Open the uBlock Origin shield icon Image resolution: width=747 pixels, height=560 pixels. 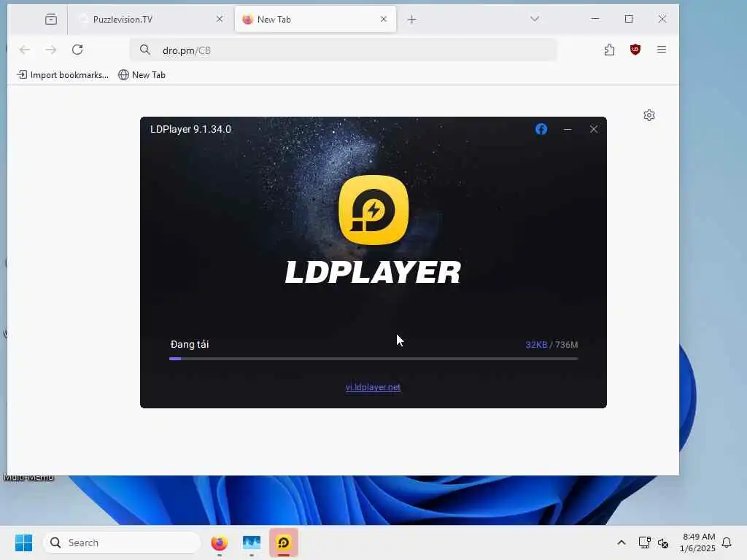tap(635, 50)
